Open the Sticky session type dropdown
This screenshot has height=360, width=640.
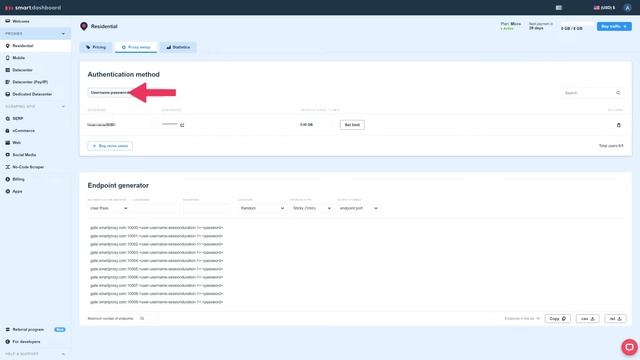click(311, 208)
